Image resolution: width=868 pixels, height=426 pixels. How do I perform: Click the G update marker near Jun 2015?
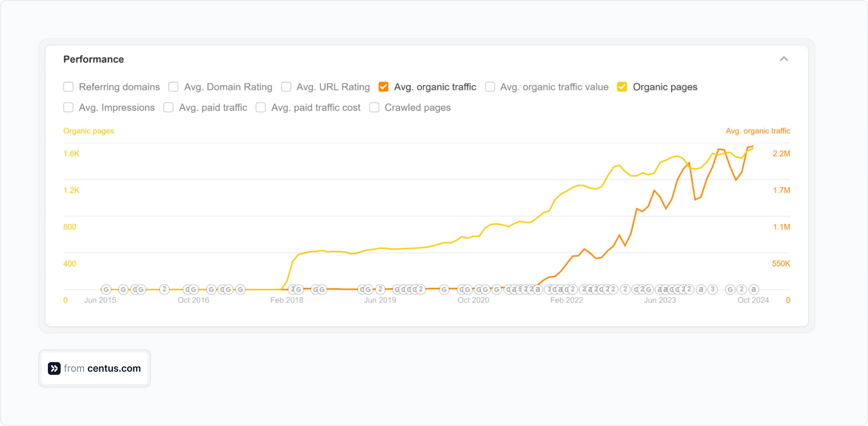(106, 289)
